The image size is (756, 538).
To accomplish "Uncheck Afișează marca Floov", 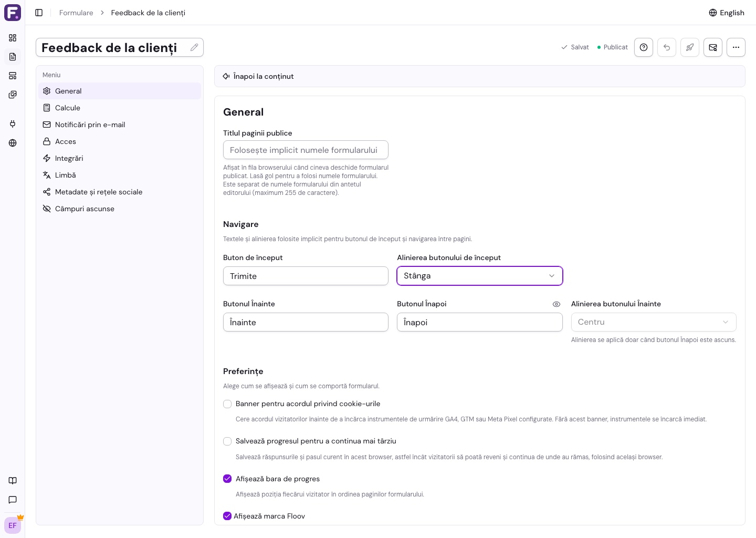I will coord(227,516).
